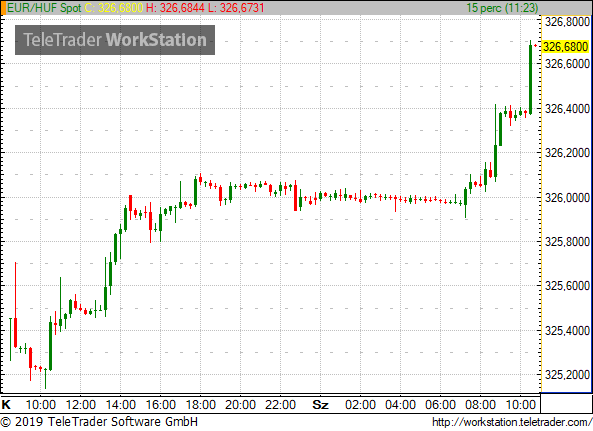
Task: Click the K day marker on time axis
Action: pyautogui.click(x=6, y=405)
